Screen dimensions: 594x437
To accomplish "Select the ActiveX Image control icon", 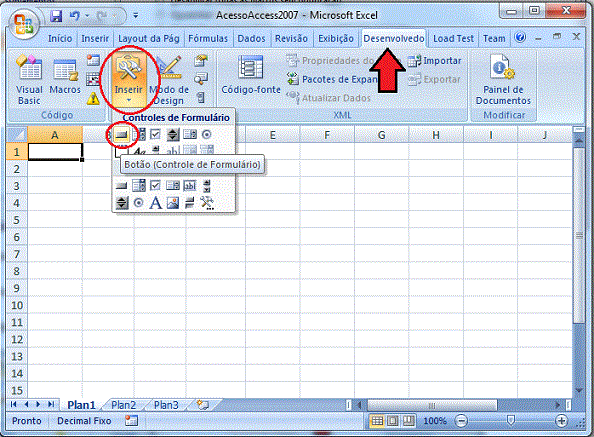I will 173,203.
